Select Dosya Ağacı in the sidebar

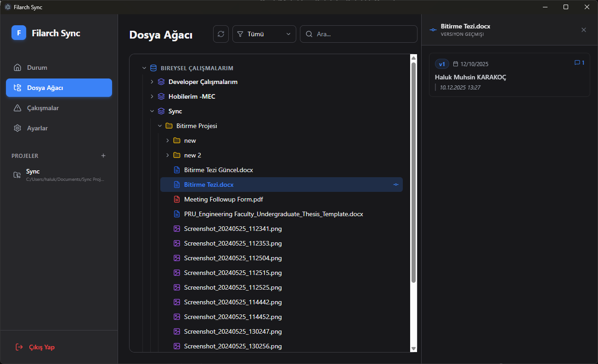59,88
